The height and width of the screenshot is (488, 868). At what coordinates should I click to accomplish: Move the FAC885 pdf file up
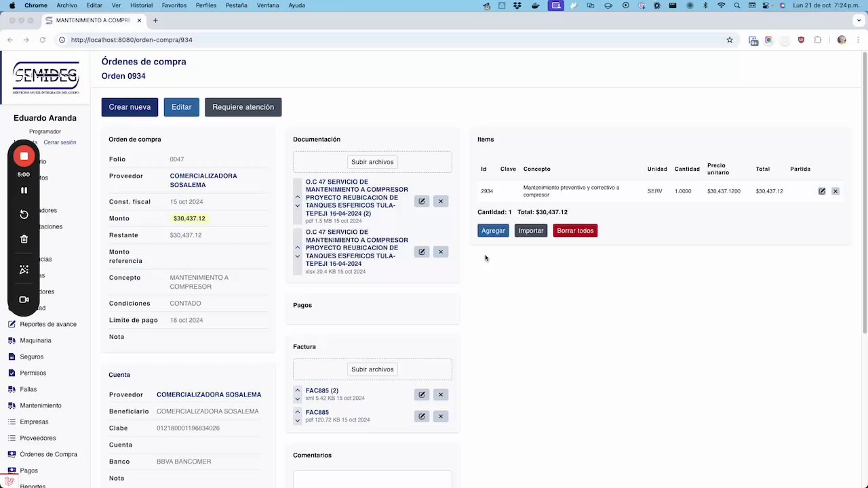tap(297, 411)
